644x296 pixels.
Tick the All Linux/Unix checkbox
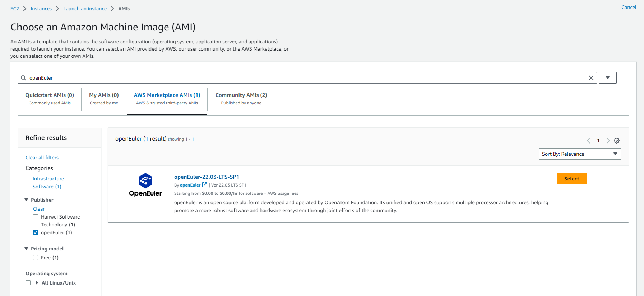pos(28,283)
